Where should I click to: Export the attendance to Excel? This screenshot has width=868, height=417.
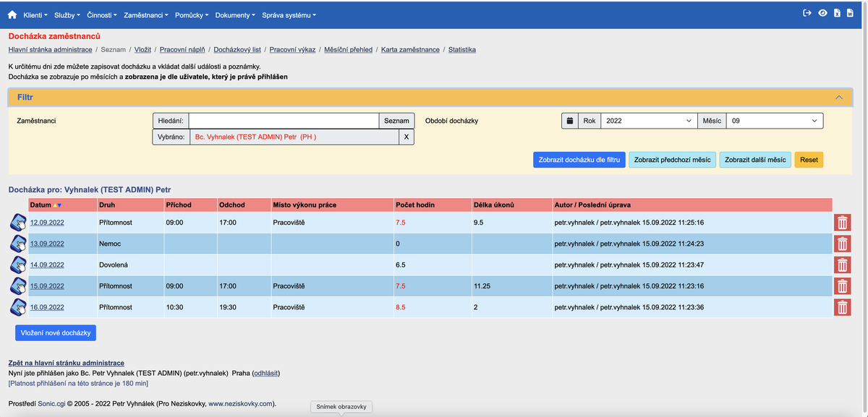pyautogui.click(x=837, y=13)
